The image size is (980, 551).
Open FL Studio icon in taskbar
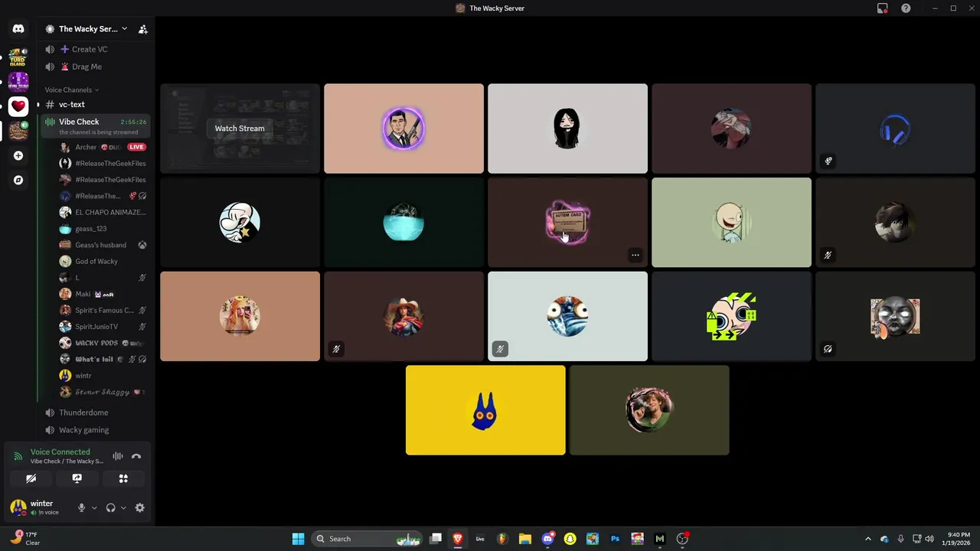(x=502, y=539)
